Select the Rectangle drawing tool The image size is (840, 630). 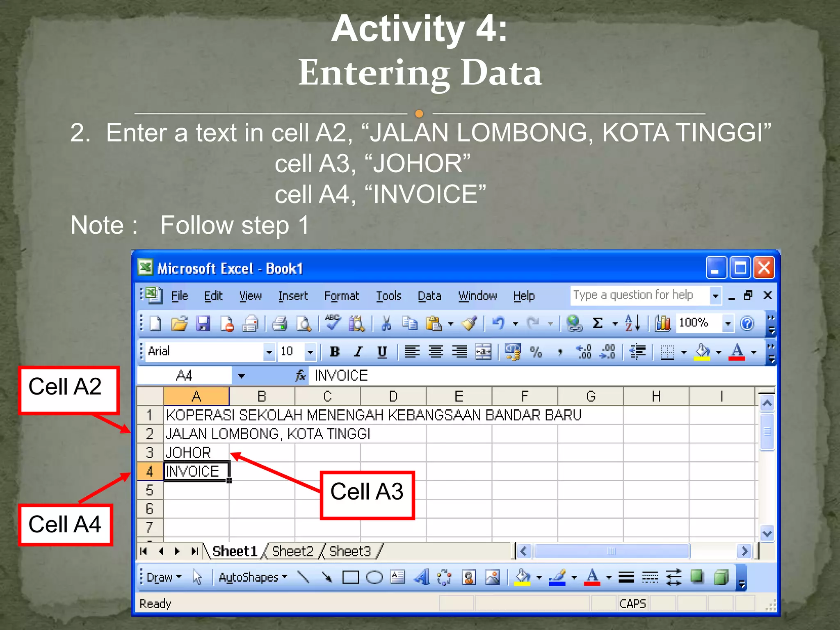(x=350, y=577)
